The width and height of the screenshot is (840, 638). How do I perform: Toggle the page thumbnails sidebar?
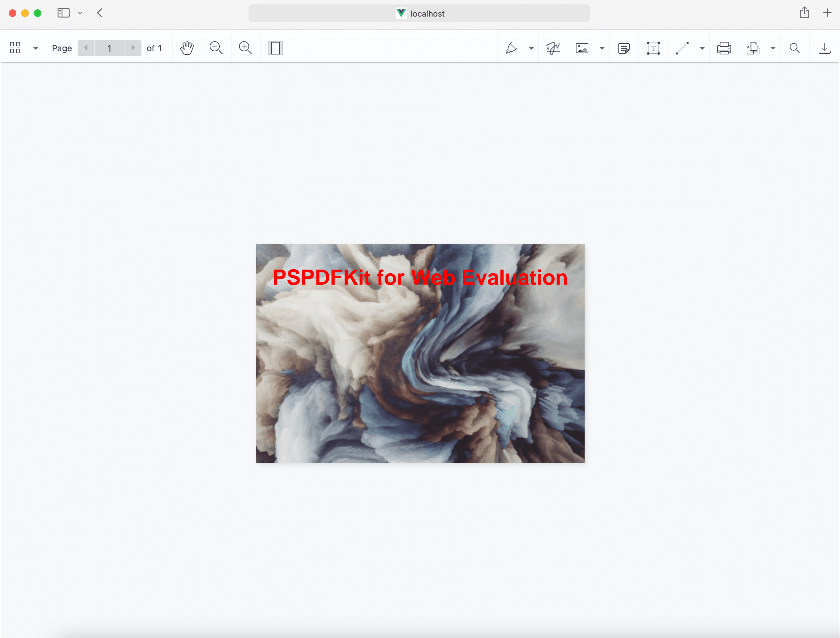point(15,48)
